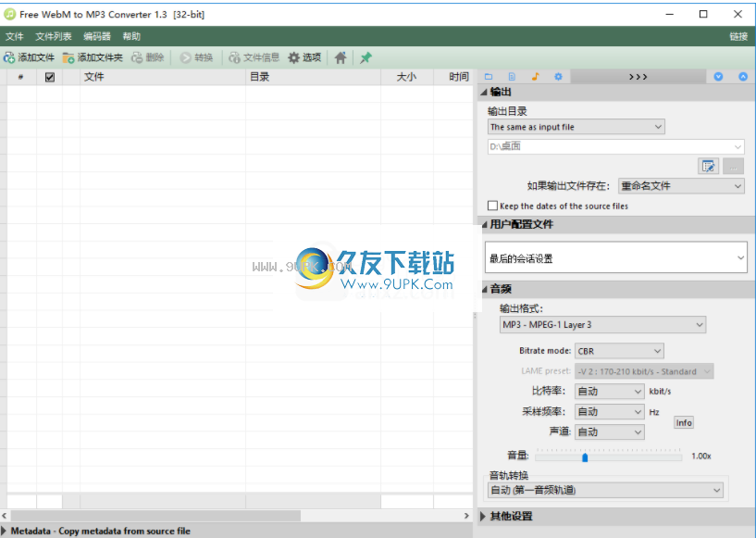The image size is (756, 538).
Task: Open File info (文件信息) toolbar button
Action: point(254,58)
